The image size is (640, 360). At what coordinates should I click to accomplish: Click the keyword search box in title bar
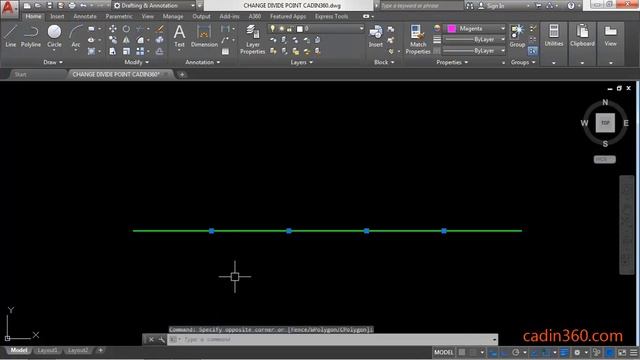click(x=421, y=6)
